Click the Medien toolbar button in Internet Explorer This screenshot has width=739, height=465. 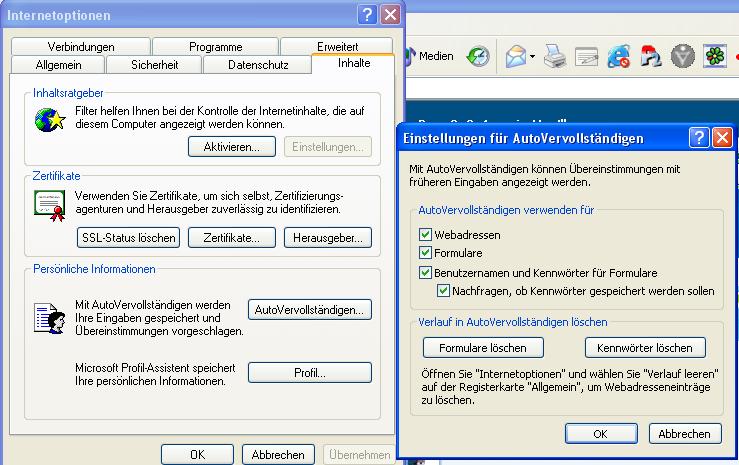pyautogui.click(x=430, y=56)
